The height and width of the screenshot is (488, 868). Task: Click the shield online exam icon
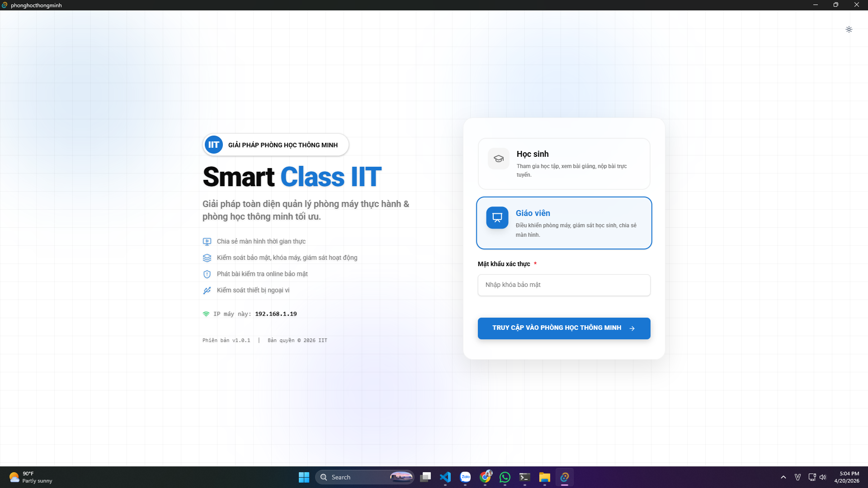click(207, 274)
